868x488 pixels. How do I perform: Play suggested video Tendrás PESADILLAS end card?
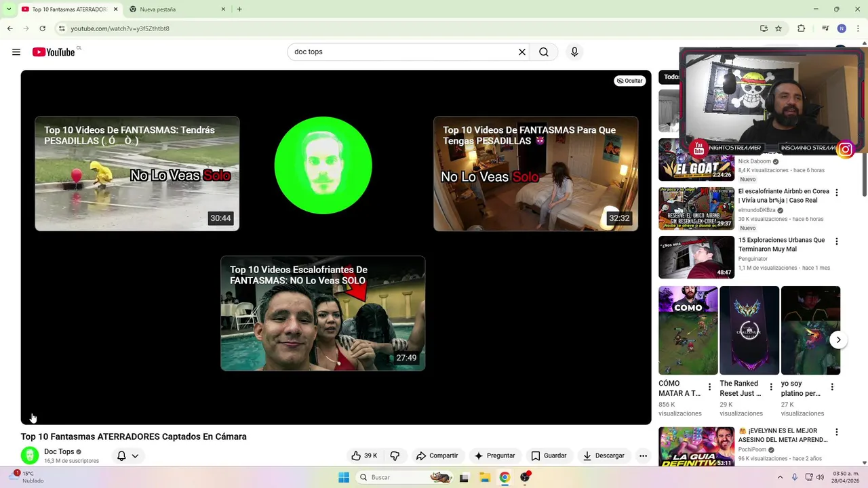[x=137, y=174]
